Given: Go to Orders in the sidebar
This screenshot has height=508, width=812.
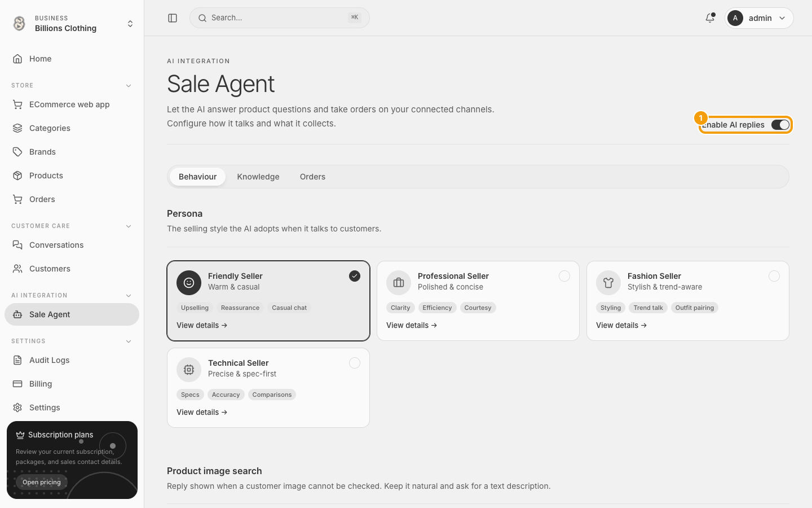Looking at the screenshot, I should [72, 199].
